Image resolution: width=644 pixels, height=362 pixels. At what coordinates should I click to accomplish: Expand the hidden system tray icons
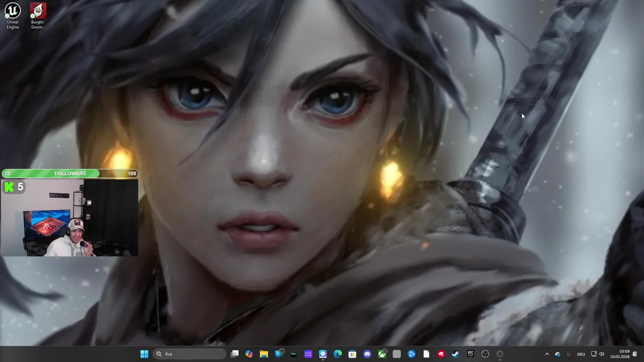click(547, 354)
